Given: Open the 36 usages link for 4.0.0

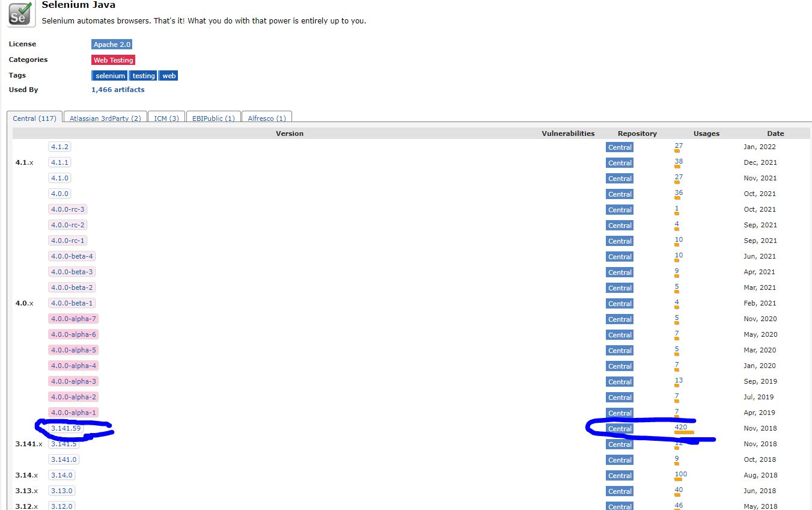Looking at the screenshot, I should (x=679, y=192).
